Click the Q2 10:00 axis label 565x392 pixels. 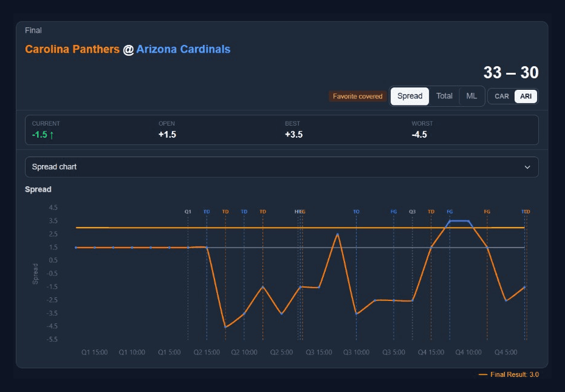click(x=244, y=353)
